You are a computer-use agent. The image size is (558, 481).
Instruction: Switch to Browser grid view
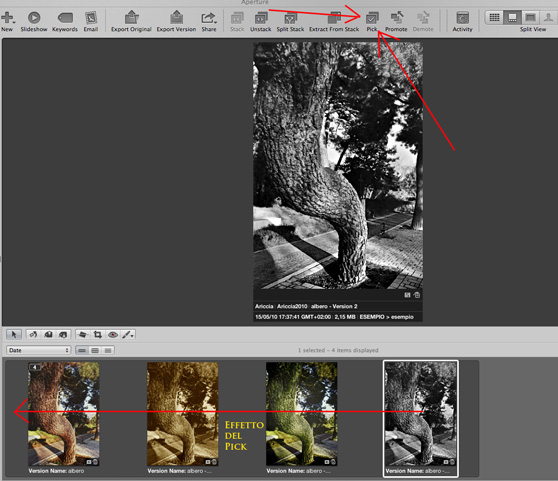pos(494,17)
